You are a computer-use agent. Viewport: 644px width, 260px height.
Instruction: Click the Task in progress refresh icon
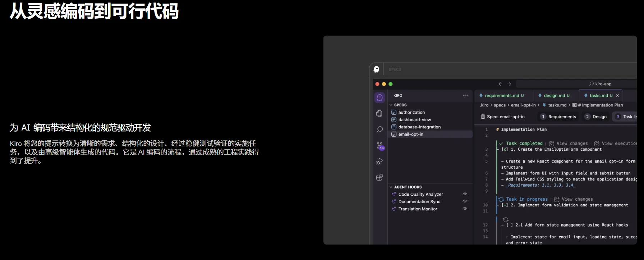[x=501, y=199]
